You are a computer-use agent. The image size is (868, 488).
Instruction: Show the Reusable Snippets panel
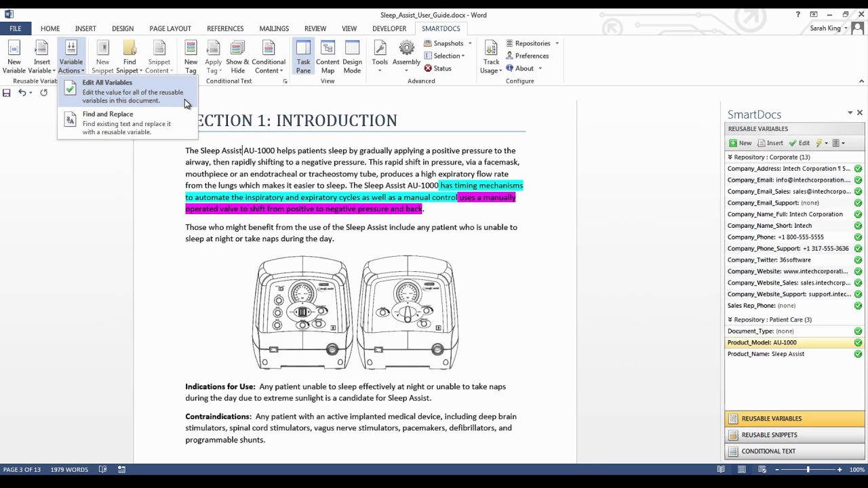[x=795, y=435]
